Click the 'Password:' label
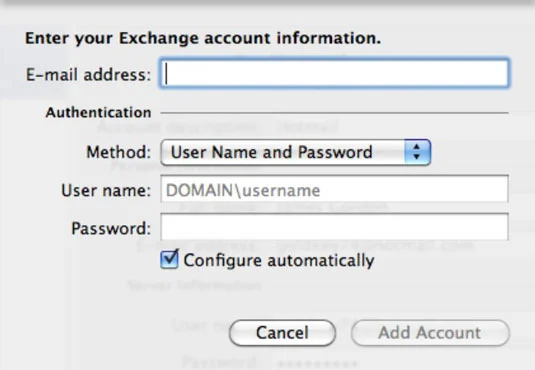Screen dimensions: 535x370 [x=111, y=228]
